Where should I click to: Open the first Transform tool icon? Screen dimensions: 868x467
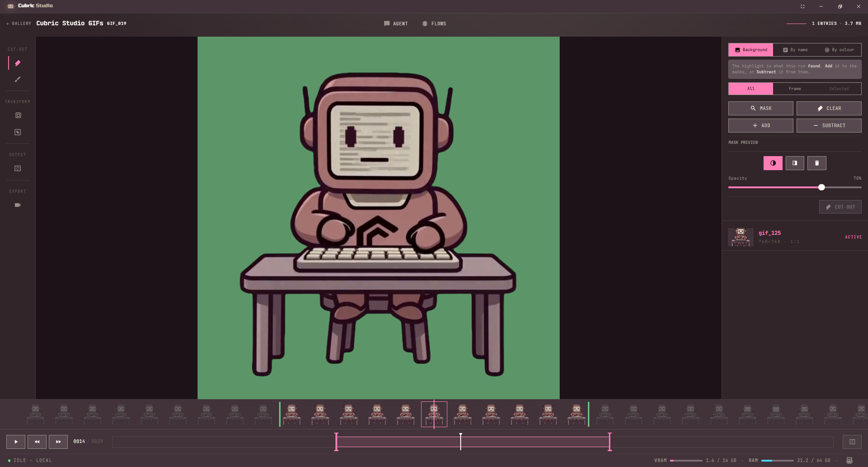[18, 115]
